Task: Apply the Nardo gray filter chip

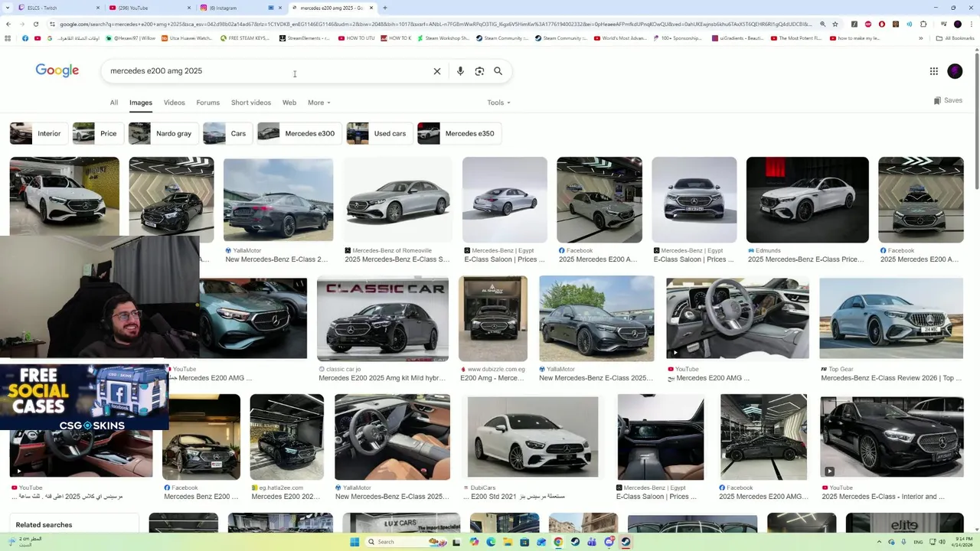Action: (163, 133)
